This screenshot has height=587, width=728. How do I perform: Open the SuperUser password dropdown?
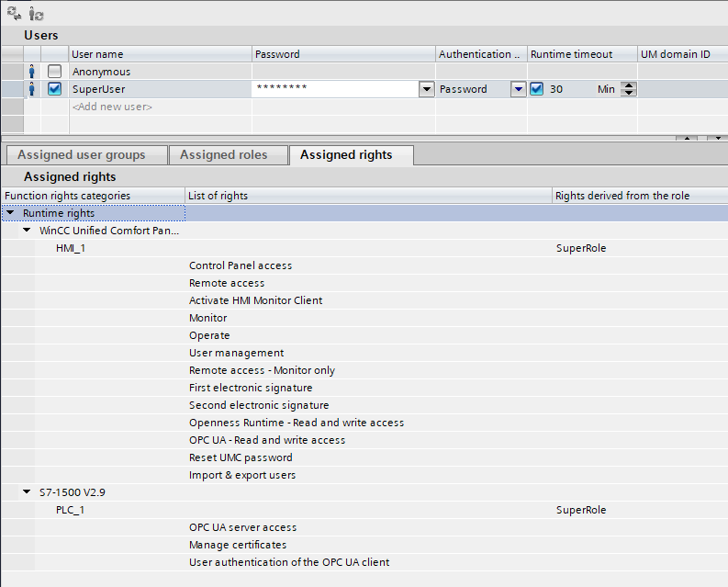[426, 89]
